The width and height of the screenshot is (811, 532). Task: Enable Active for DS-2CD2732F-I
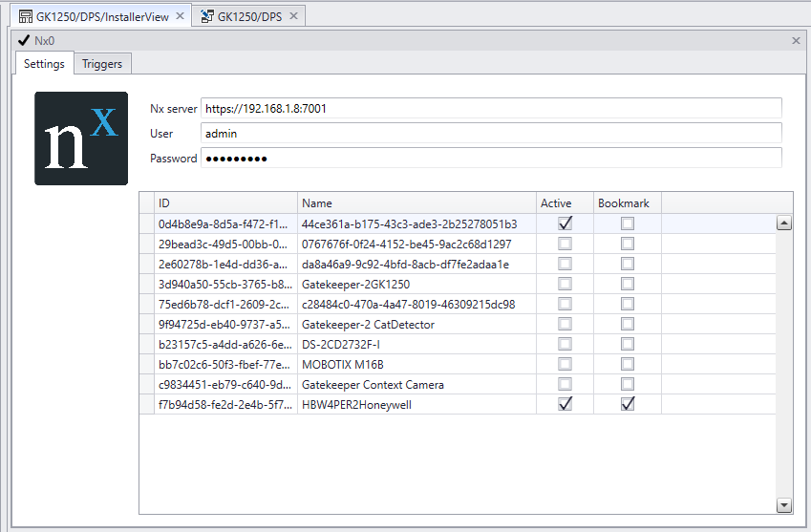tap(565, 345)
